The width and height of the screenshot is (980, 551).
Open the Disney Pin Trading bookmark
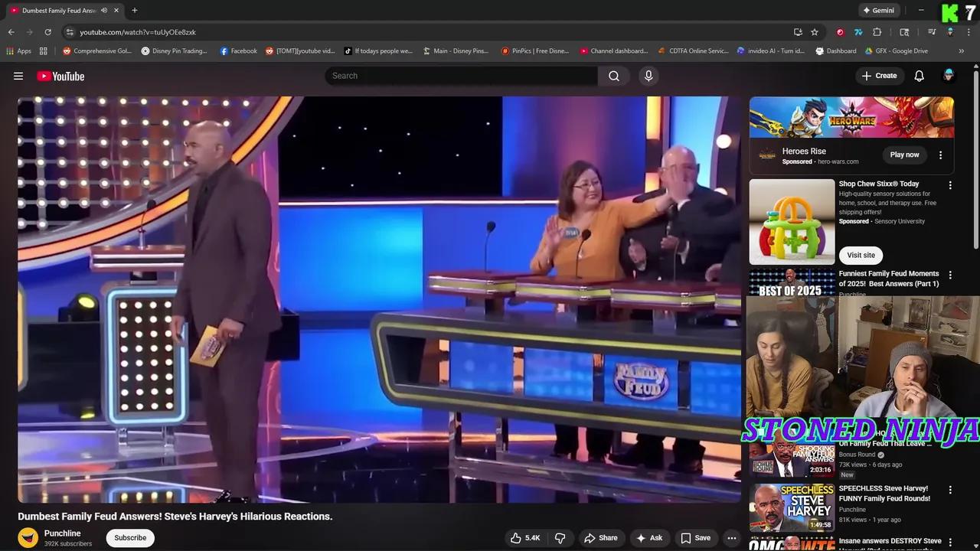(175, 51)
